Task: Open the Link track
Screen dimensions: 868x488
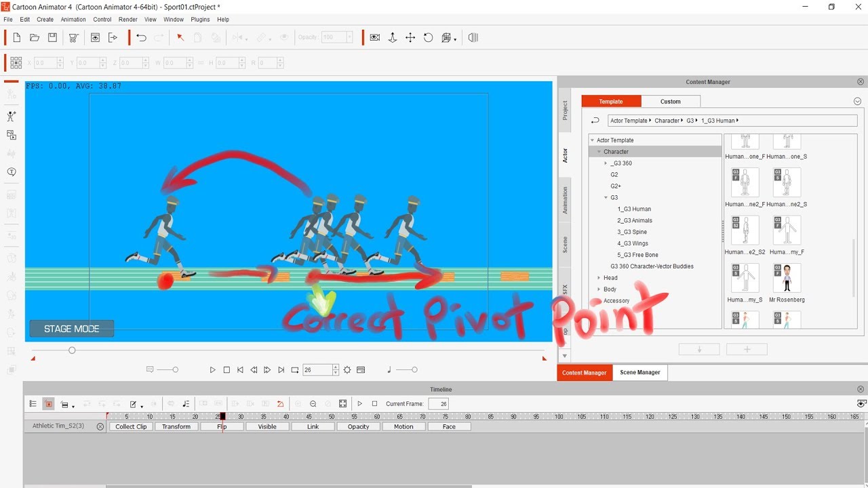Action: pyautogui.click(x=313, y=427)
